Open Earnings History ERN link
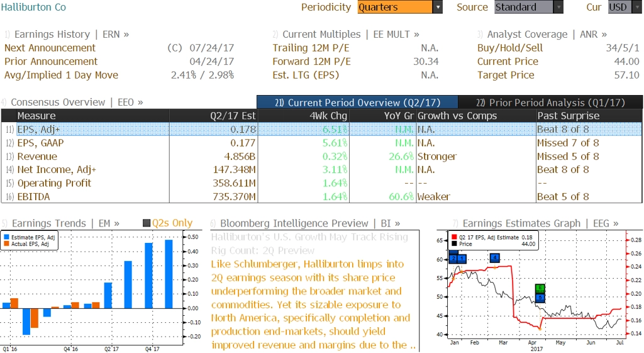Image resolution: width=644 pixels, height=353 pixels. [67, 35]
